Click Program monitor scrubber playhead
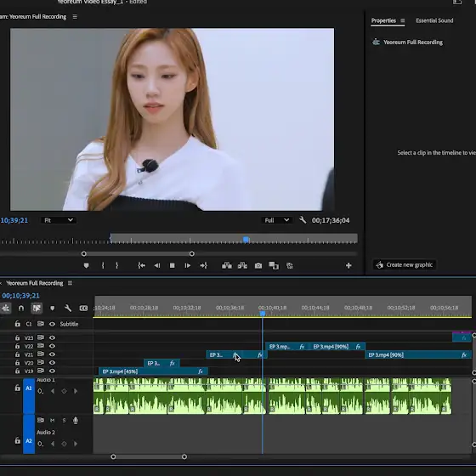Screen dimensions: 476x476 [246, 240]
